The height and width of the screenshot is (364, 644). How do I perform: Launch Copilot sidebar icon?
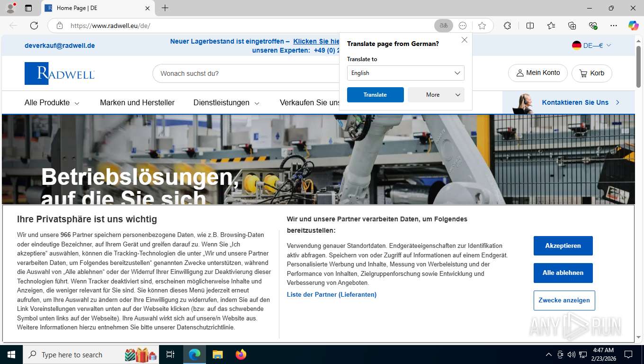click(x=633, y=26)
